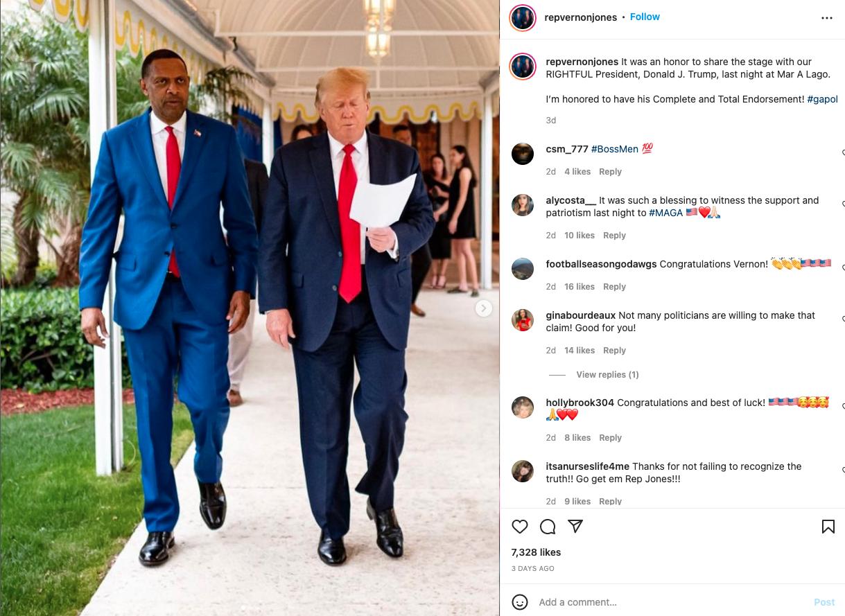
Task: Open csm_777 profile picture
Action: coord(523,154)
